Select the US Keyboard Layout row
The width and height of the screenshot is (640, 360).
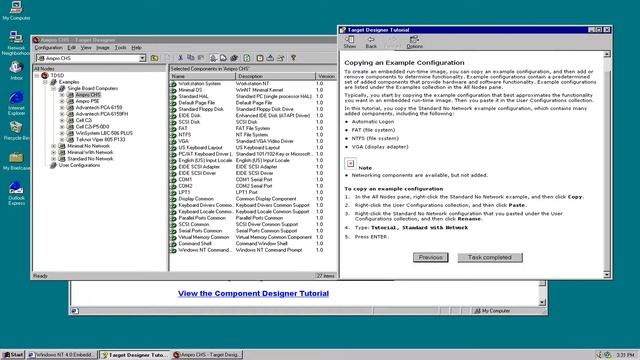coord(253,148)
